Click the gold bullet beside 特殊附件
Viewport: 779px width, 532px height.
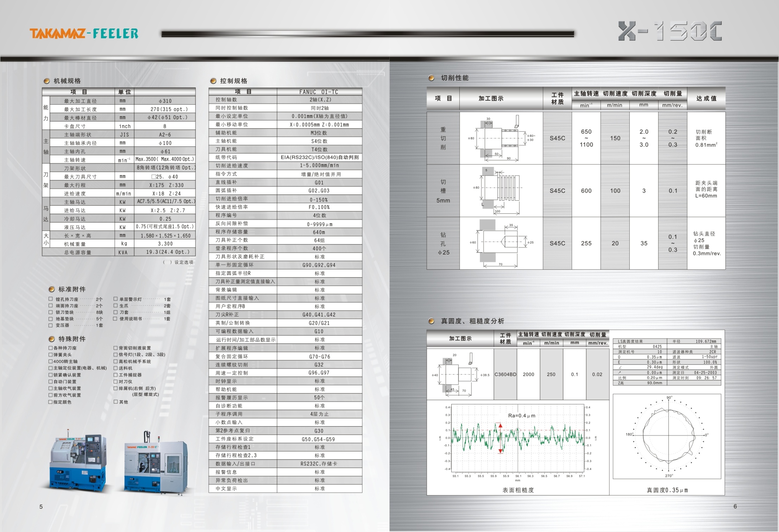tap(51, 339)
